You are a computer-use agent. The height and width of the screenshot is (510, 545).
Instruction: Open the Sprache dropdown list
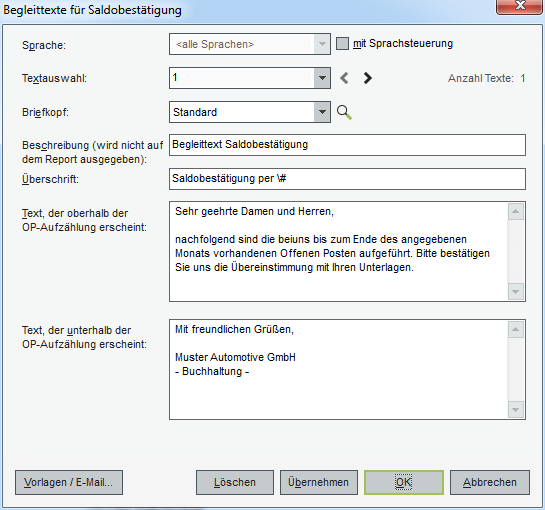pos(322,44)
